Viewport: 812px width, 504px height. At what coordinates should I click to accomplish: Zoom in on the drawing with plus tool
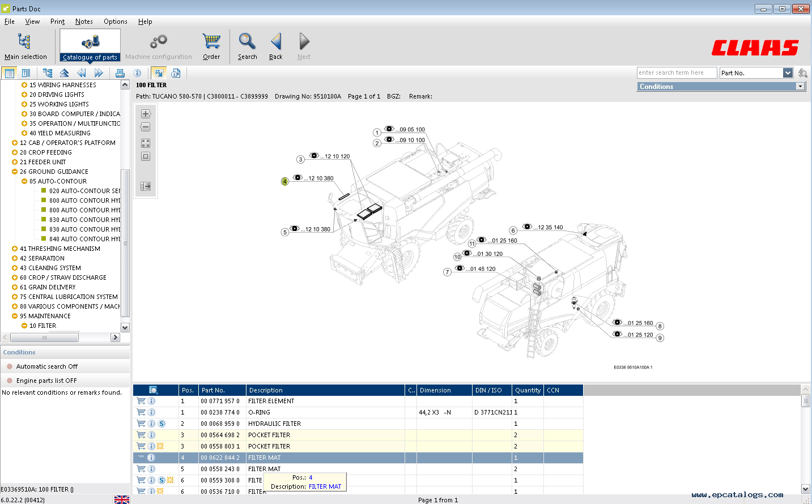(146, 114)
